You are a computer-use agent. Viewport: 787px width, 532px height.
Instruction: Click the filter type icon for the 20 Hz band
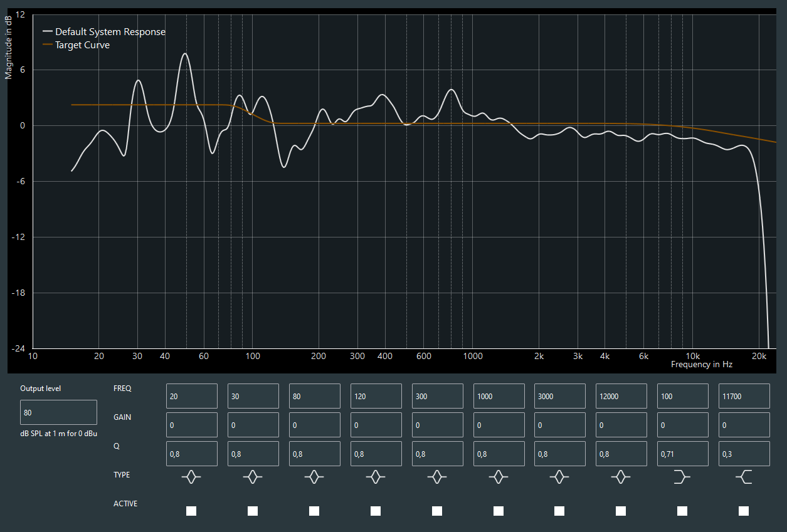click(x=191, y=477)
